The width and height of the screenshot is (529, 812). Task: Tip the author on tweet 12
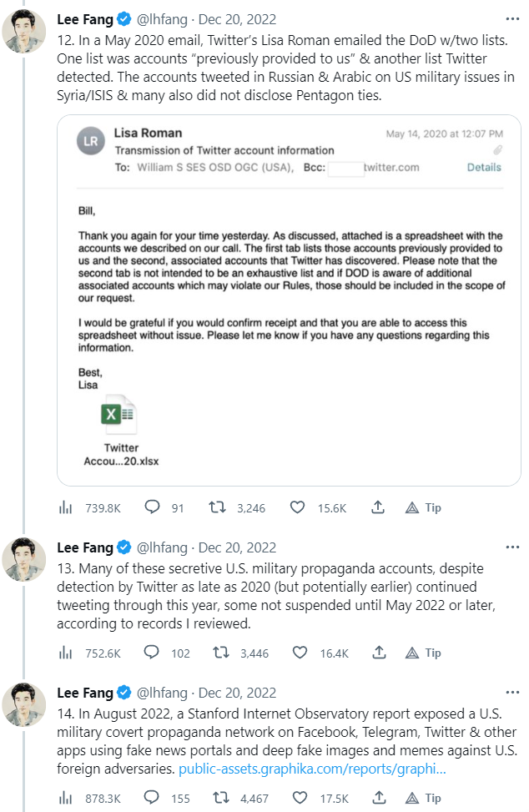pos(423,507)
